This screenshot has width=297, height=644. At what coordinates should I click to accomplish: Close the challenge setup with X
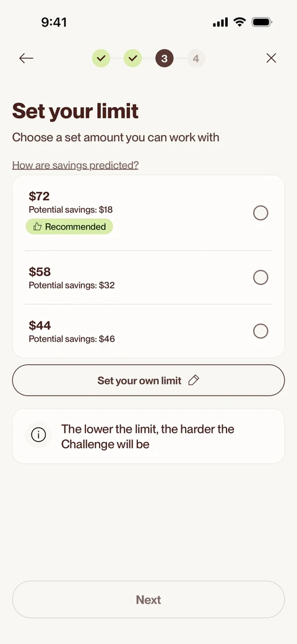[x=271, y=58]
